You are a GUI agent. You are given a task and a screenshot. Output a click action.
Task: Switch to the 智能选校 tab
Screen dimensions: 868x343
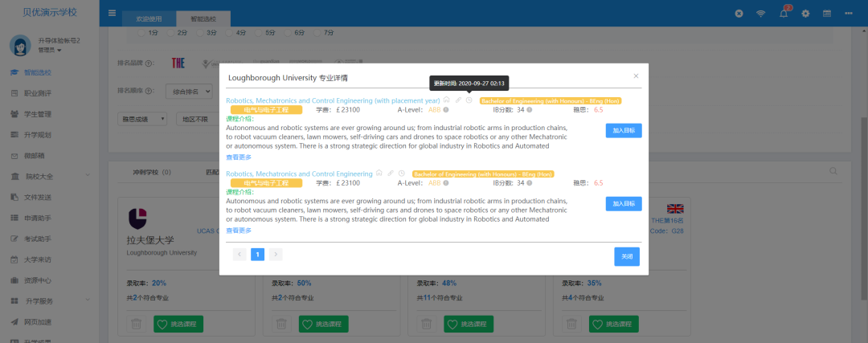(x=203, y=18)
